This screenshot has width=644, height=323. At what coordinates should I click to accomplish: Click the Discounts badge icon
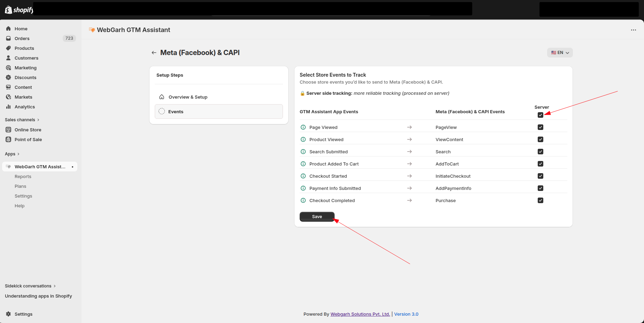tap(8, 77)
